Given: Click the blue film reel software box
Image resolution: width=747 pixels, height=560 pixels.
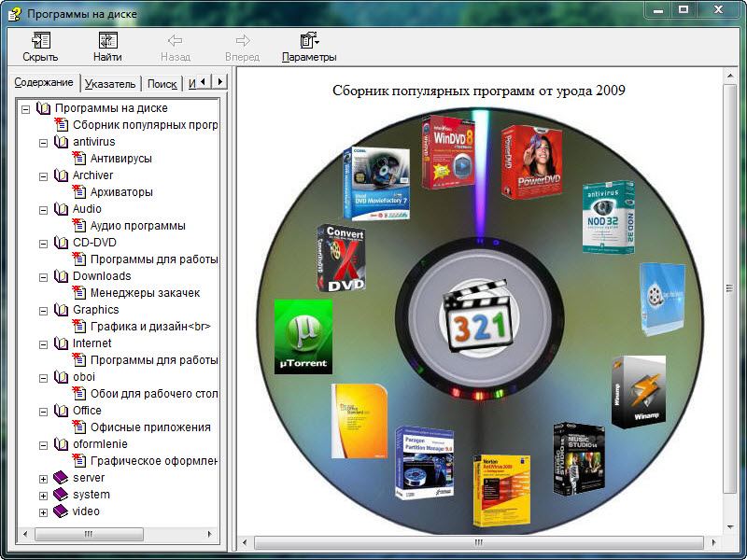Looking at the screenshot, I should click(663, 299).
